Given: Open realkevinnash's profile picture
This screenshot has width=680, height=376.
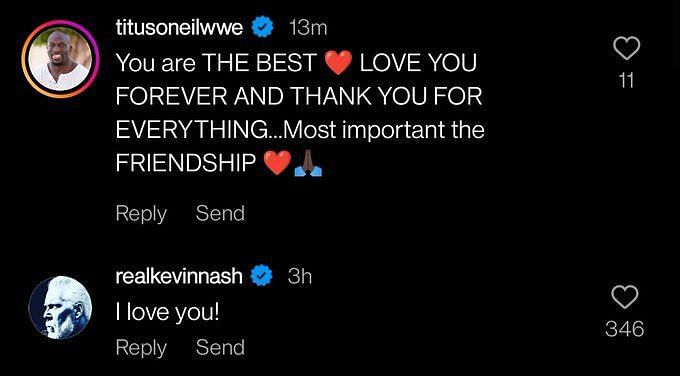Looking at the screenshot, I should click(x=60, y=307).
